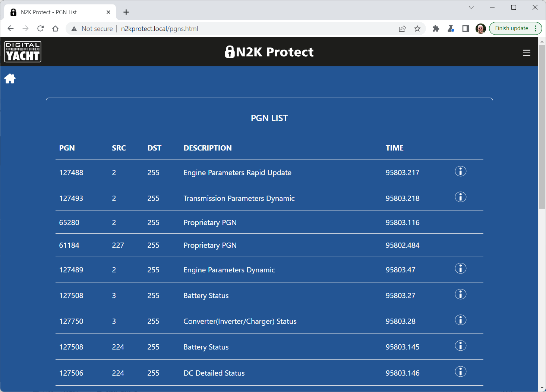This screenshot has width=546, height=392.
Task: Click time value 95803.116
Action: (403, 222)
